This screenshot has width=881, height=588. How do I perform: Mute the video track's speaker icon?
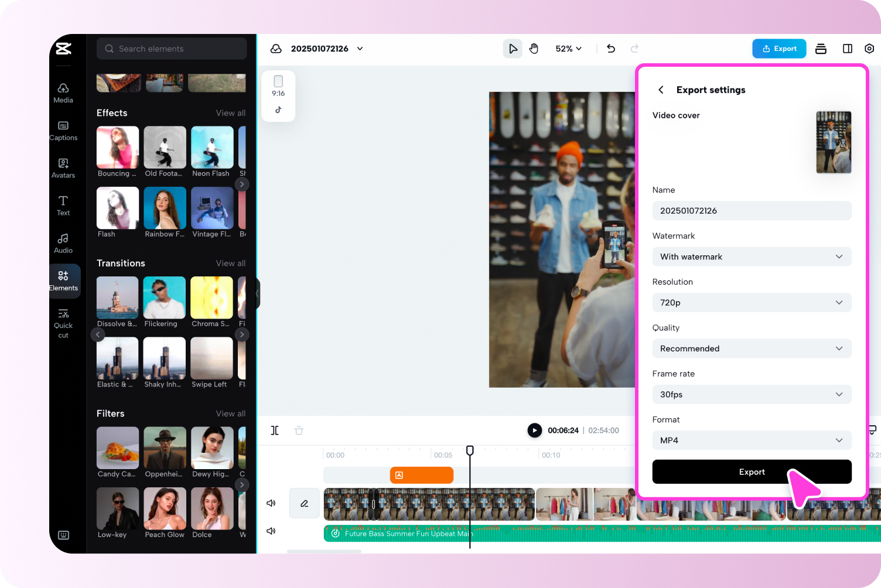click(271, 502)
